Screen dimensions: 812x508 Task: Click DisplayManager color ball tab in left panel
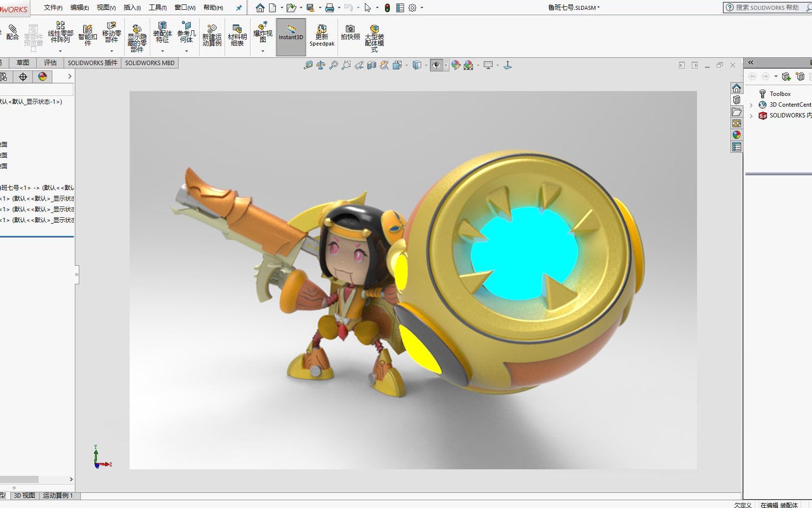43,76
